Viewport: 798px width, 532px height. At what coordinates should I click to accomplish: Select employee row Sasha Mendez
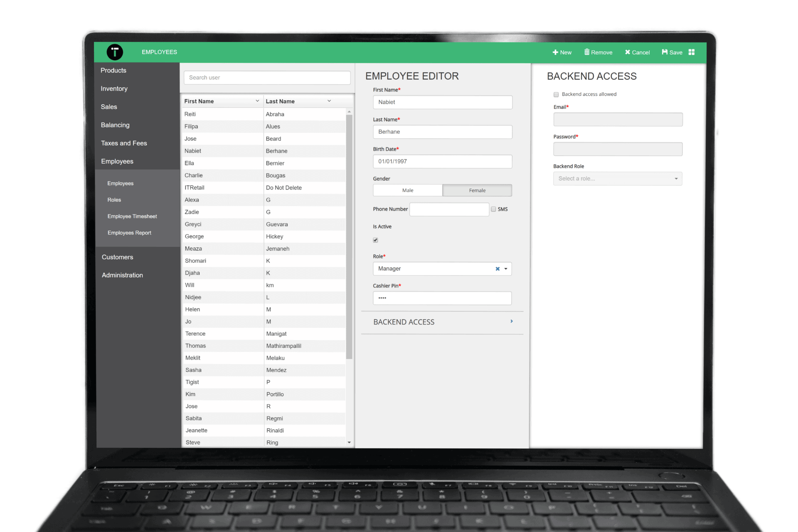[264, 370]
